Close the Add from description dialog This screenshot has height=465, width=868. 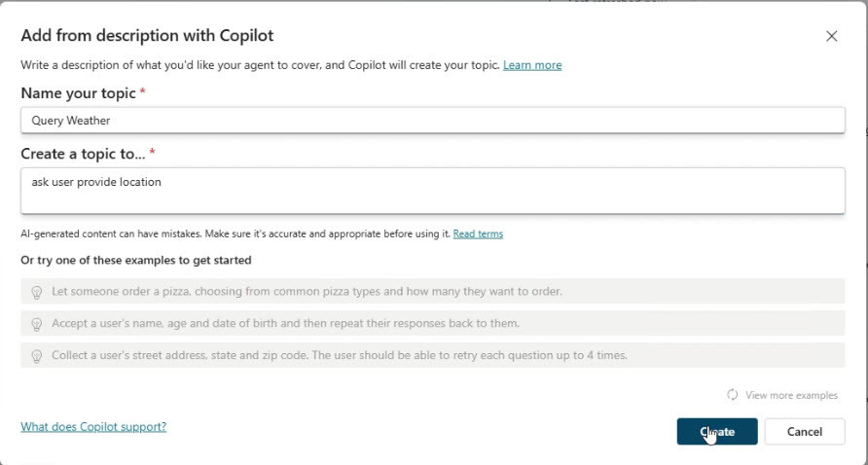[831, 37]
